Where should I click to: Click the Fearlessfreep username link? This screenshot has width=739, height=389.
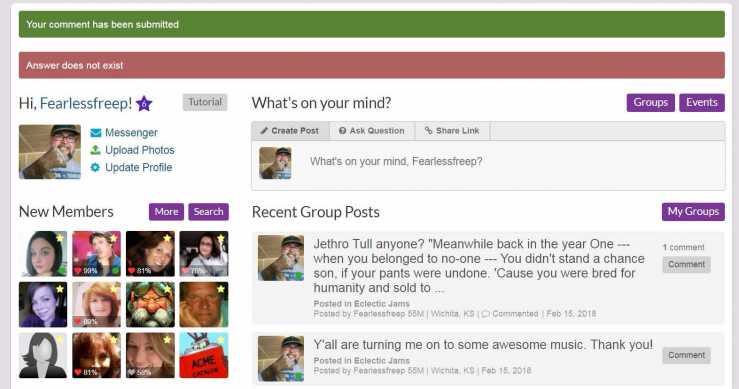(83, 103)
